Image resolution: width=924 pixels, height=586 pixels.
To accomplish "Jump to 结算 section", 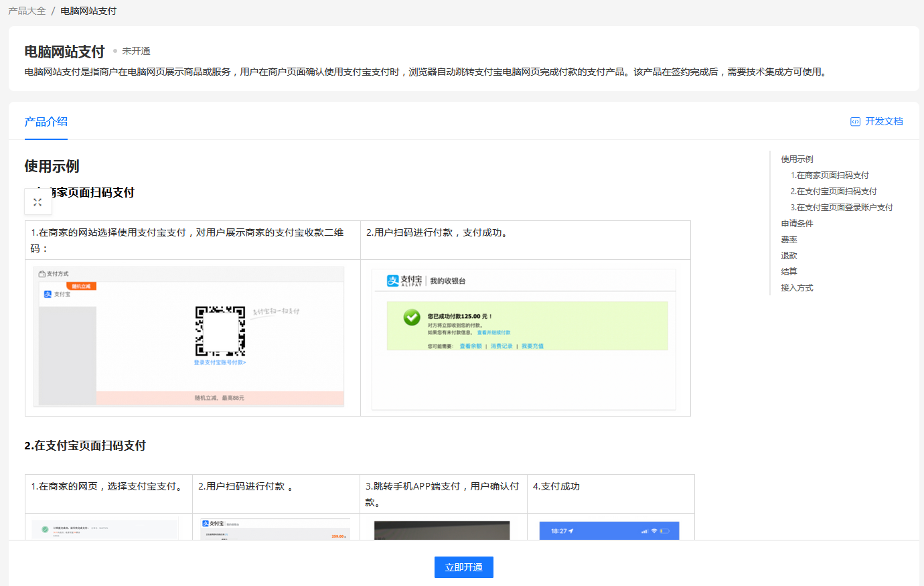I will [789, 272].
